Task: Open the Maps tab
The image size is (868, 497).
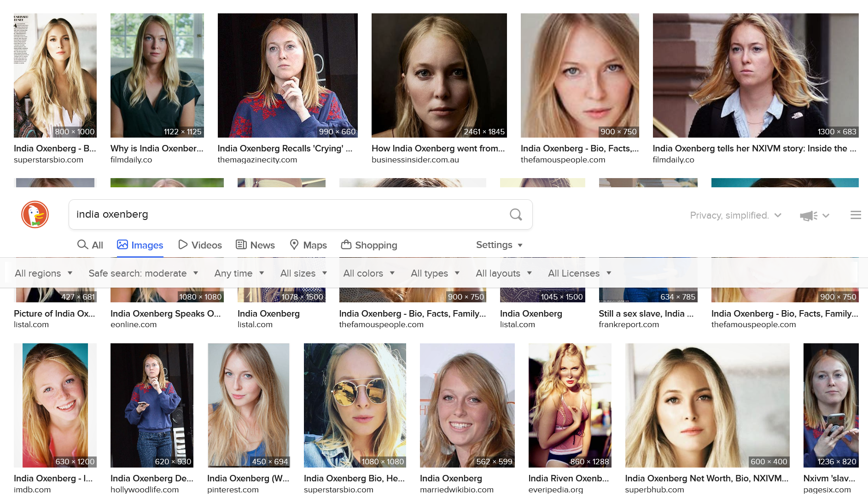Action: click(x=308, y=245)
